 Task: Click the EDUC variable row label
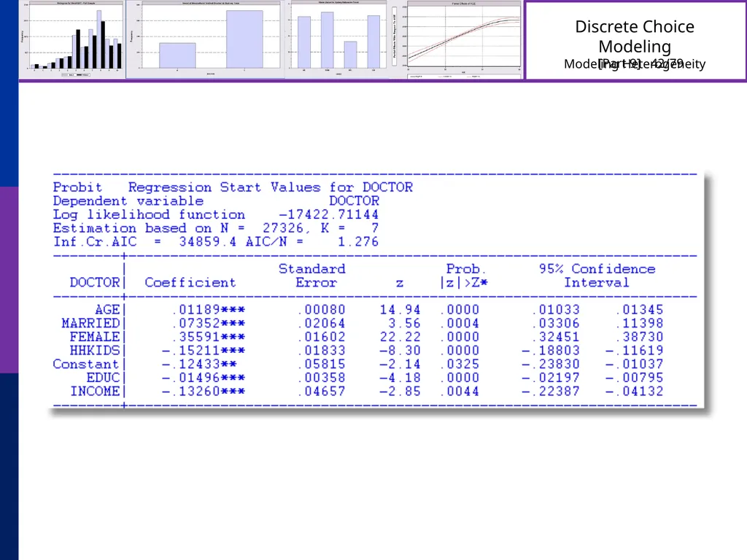pos(104,378)
